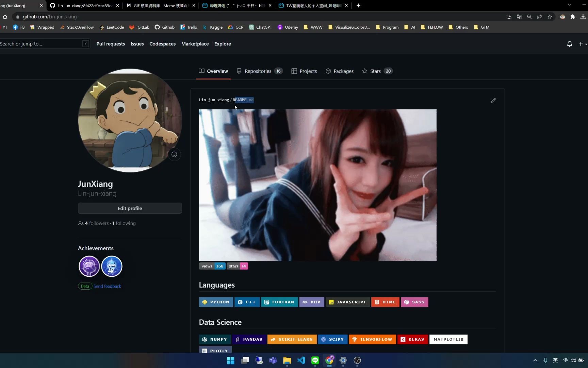This screenshot has height=368, width=588.
Task: Launch VS Code from the taskbar
Action: [301, 360]
